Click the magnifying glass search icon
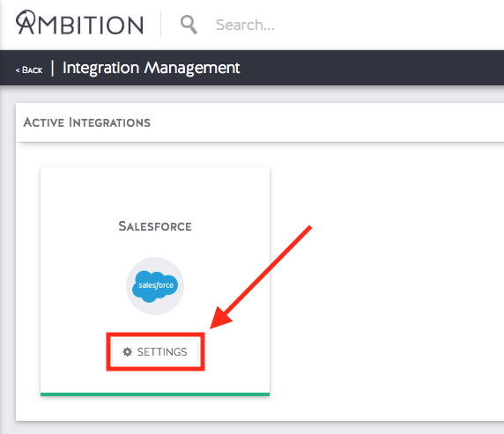504x434 pixels. (x=189, y=25)
